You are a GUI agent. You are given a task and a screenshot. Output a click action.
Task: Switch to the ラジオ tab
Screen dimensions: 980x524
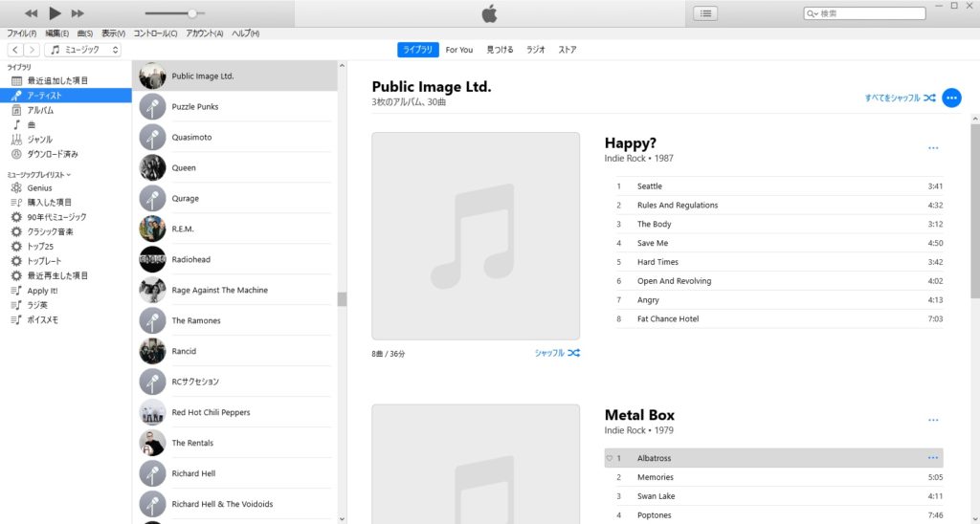point(536,50)
